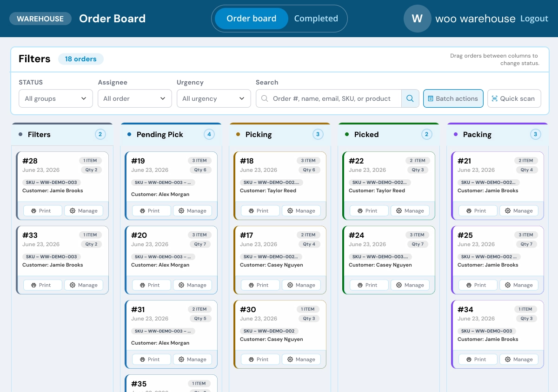
Task: Click the Logout link
Action: [534, 19]
